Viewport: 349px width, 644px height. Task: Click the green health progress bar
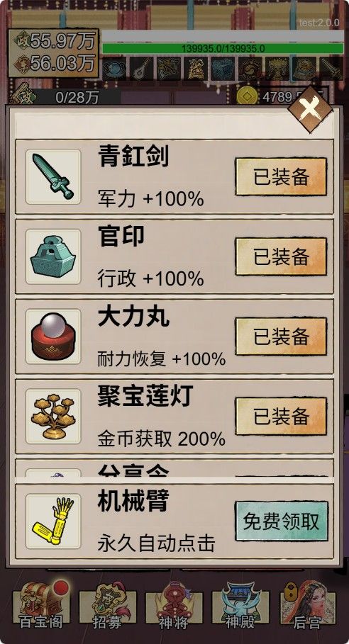point(223,48)
